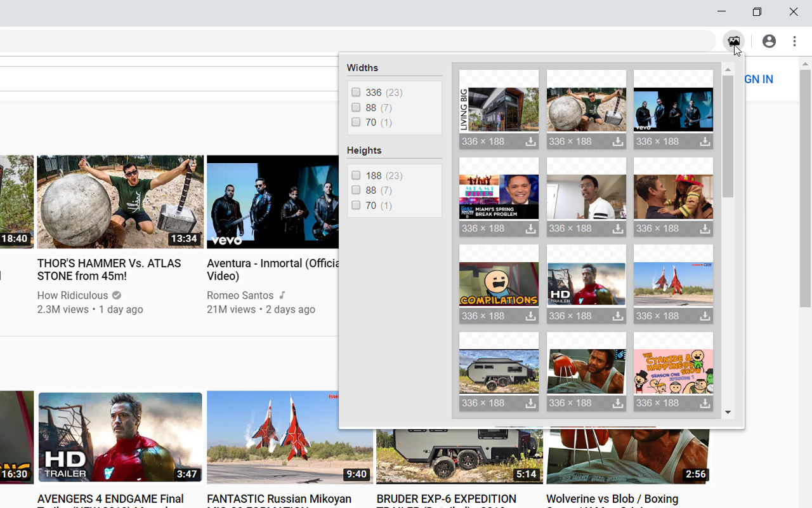Click the YouTube SIGN IN button

point(759,79)
